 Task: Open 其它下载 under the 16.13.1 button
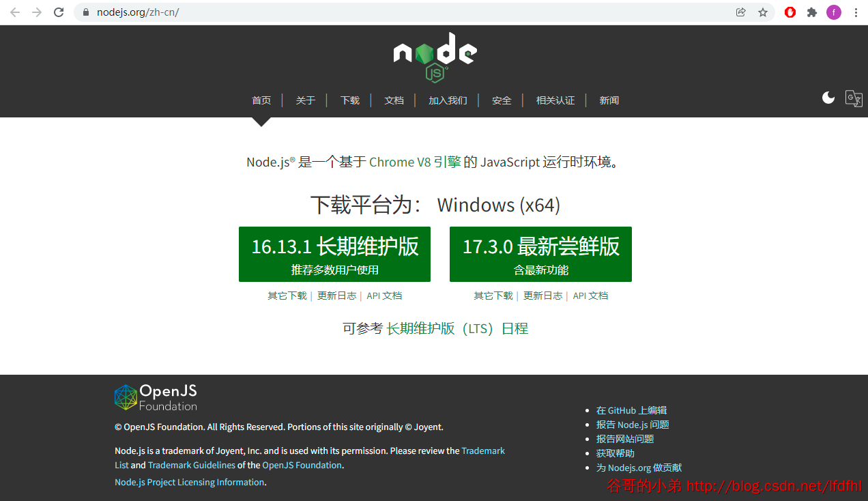pos(287,296)
